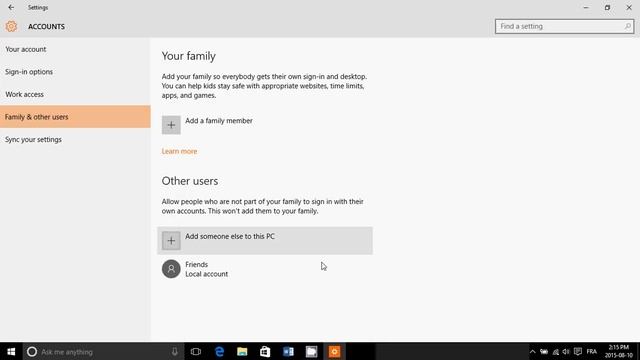Click the Cortana microphone icon

tap(175, 351)
